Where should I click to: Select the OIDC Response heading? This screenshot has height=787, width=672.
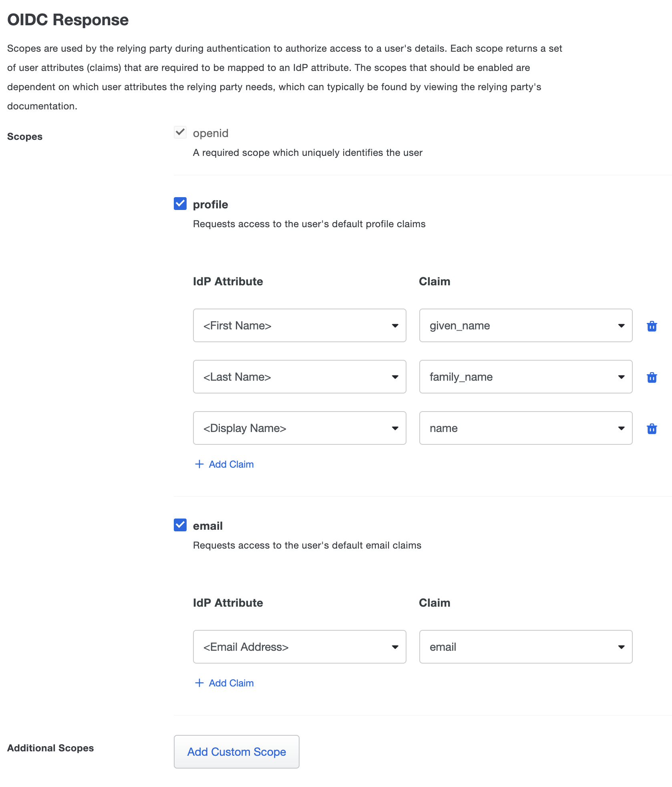point(68,19)
